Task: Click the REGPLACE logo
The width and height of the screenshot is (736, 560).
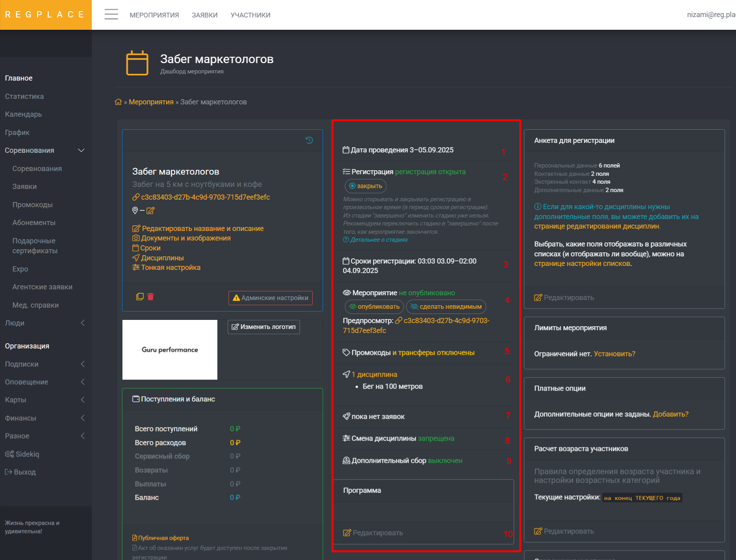Action: click(46, 15)
